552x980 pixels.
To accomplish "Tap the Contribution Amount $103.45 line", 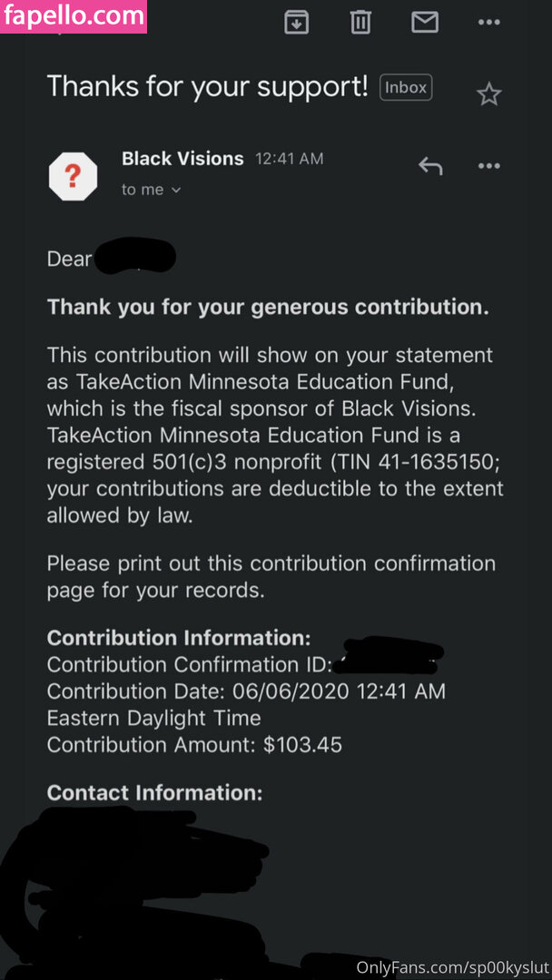I will (194, 745).
